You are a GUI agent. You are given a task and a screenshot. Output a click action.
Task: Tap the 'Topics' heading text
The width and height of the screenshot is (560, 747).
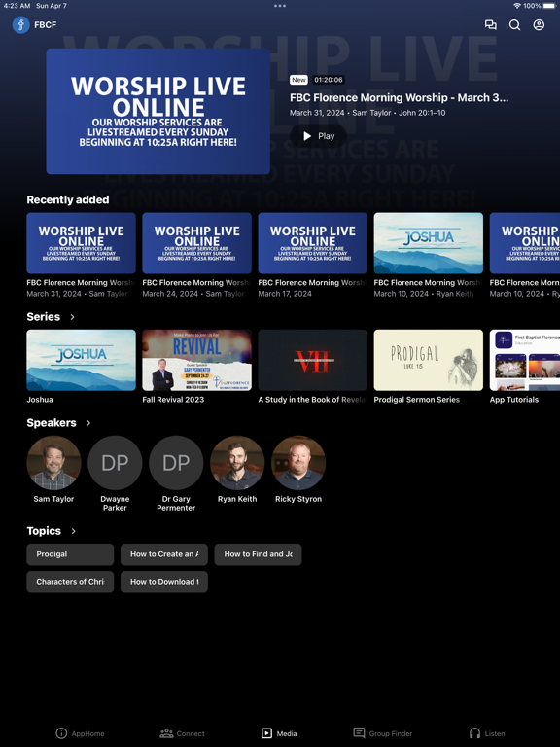click(x=44, y=531)
